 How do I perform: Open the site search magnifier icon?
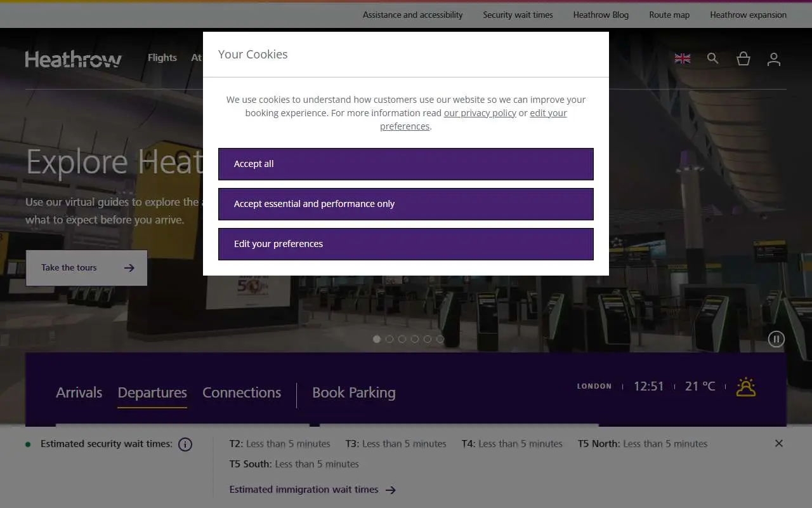tap(713, 58)
